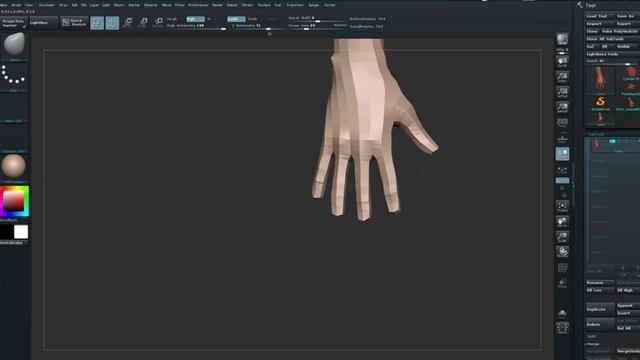Toggle Edit mode on top shelf
The height and width of the screenshot is (360, 640).
(x=97, y=23)
